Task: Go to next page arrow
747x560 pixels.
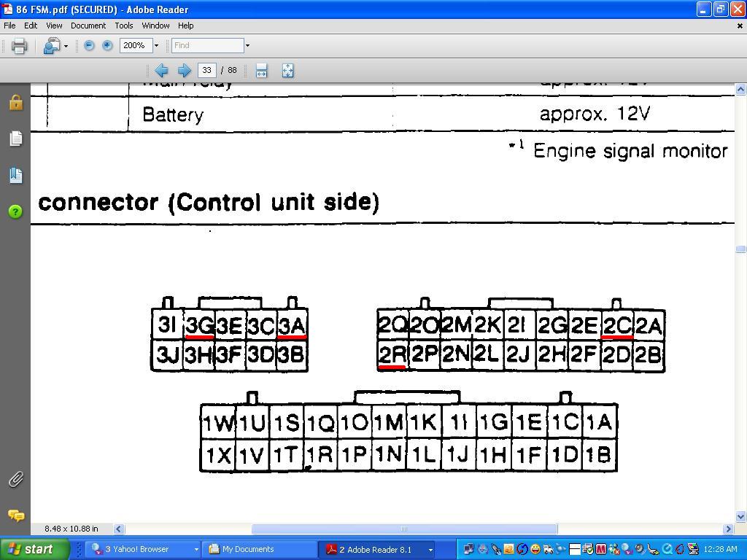Action: (184, 71)
